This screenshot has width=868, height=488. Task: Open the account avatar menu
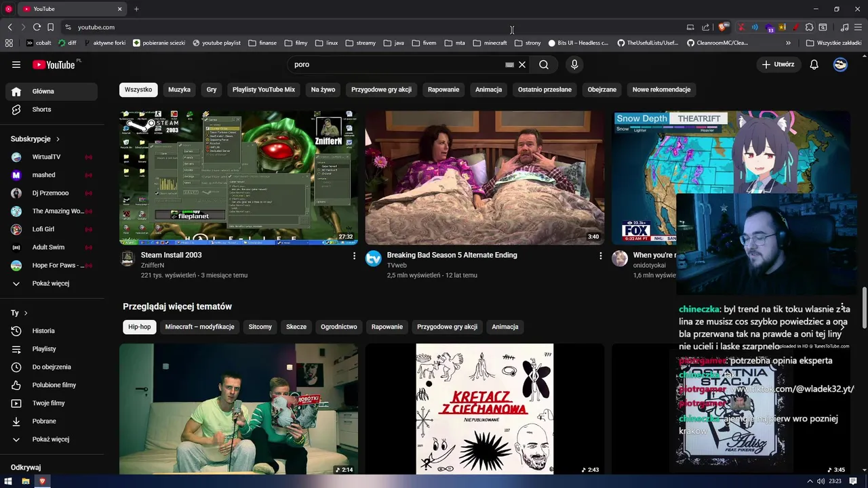(840, 64)
